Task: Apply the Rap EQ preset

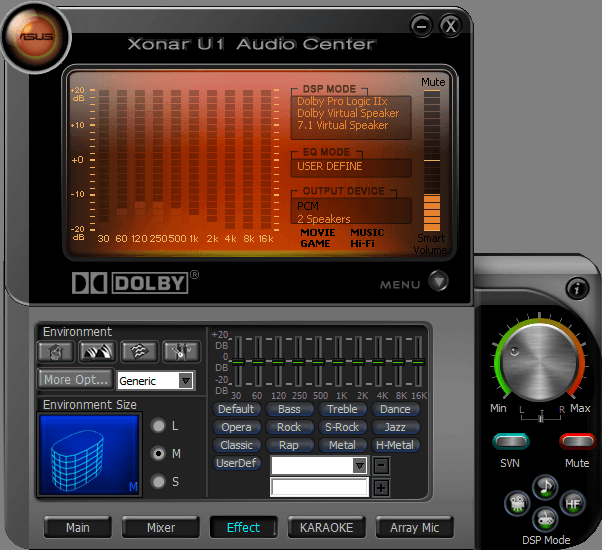Action: click(x=289, y=445)
